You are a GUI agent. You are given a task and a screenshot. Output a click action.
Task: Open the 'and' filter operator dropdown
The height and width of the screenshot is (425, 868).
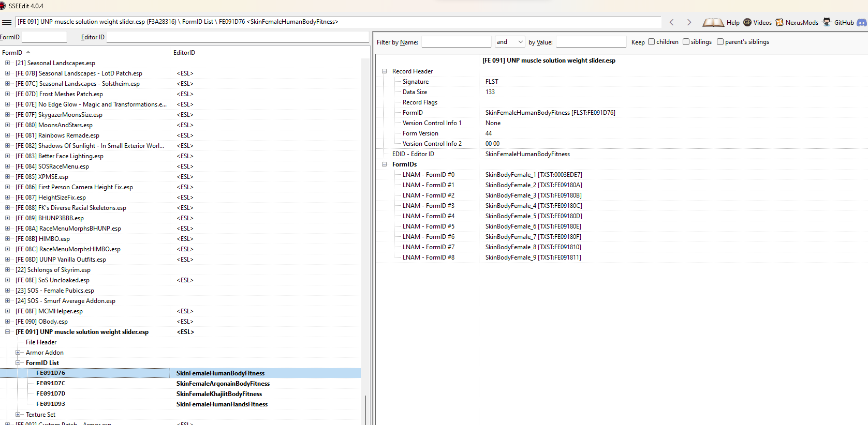pos(510,42)
